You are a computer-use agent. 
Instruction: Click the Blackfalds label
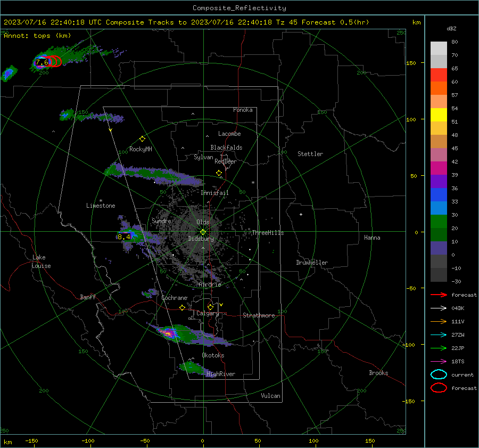(x=226, y=148)
